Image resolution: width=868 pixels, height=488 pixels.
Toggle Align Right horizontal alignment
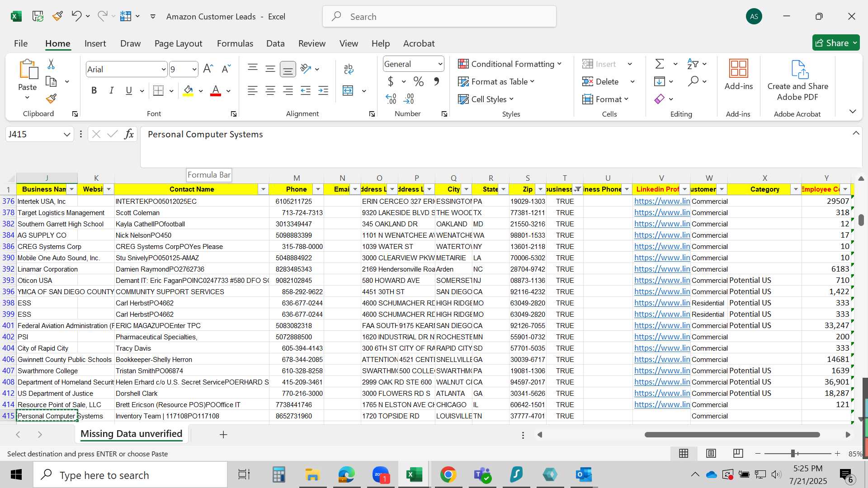[288, 90]
